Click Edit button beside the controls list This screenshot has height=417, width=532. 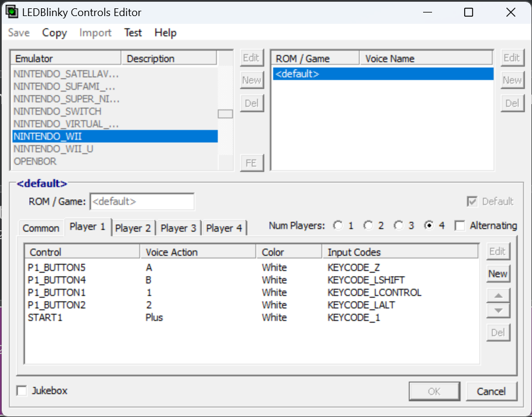pos(498,251)
